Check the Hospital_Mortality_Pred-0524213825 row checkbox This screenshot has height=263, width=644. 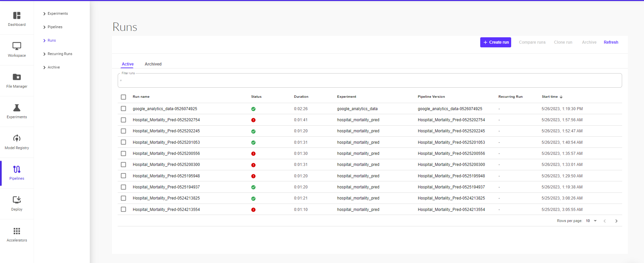pyautogui.click(x=123, y=198)
